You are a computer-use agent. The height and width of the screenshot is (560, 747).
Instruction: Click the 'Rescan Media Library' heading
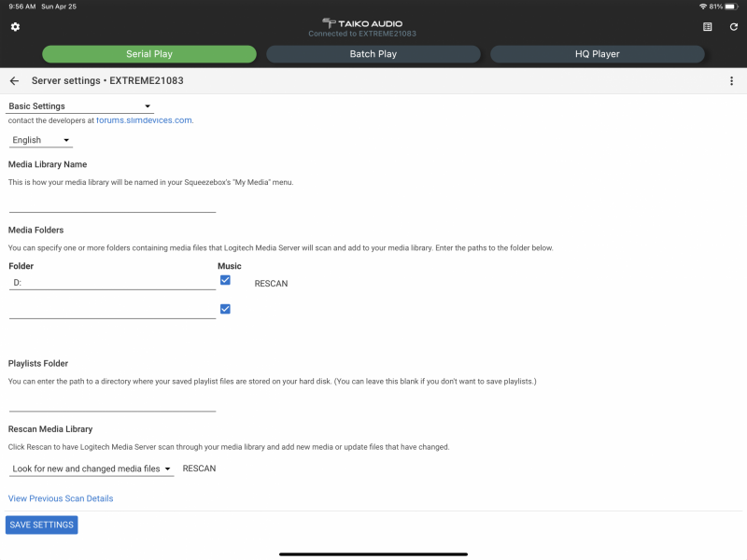pos(50,429)
